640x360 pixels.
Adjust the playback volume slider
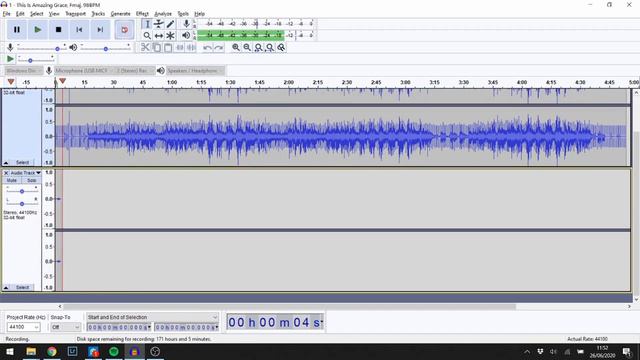coord(105,48)
